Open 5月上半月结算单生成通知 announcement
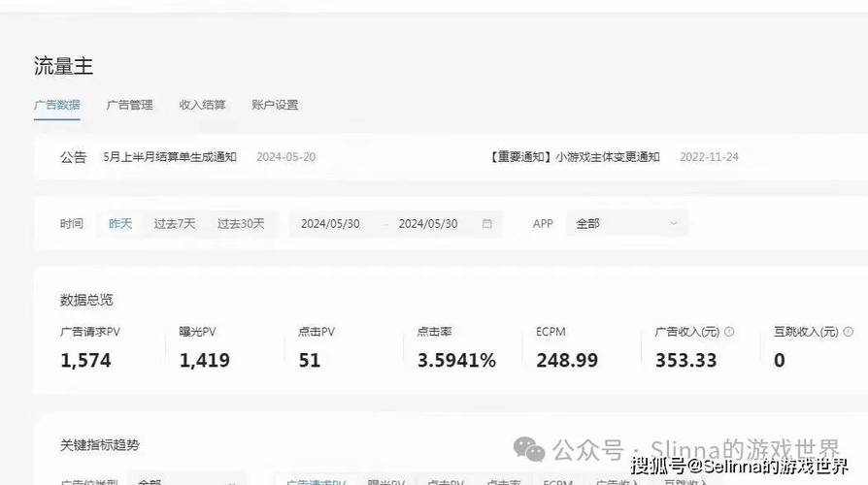 (x=170, y=157)
